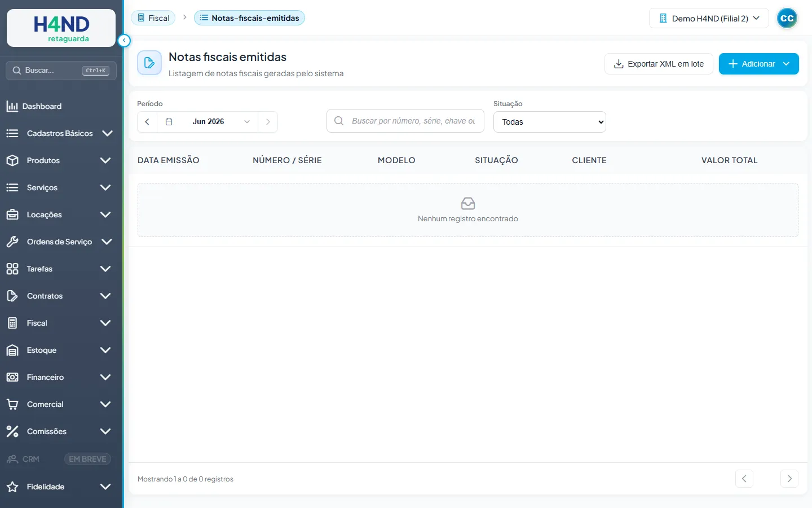Click the Ordens de Serviço wrench icon
The height and width of the screenshot is (508, 812).
click(12, 242)
